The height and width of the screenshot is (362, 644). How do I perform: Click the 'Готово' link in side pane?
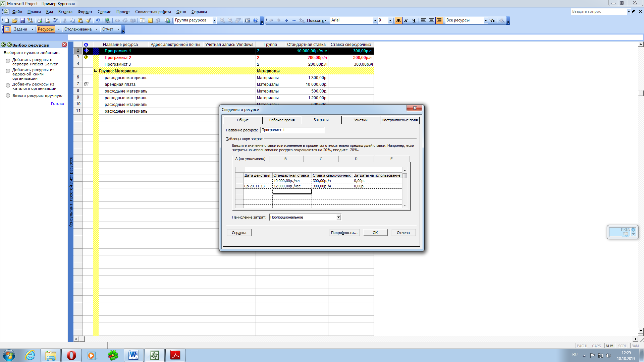[x=57, y=104]
